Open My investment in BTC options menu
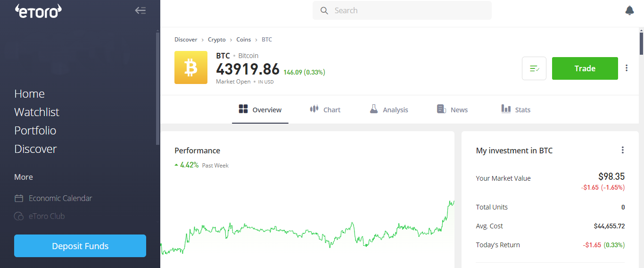Viewport: 644px width, 268px height. (x=622, y=150)
